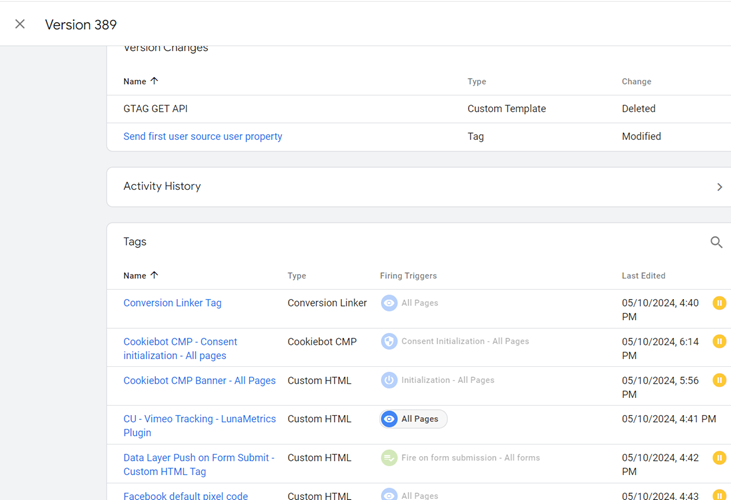Image resolution: width=731 pixels, height=500 pixels.
Task: Expand the Activity History section
Action: pos(719,187)
